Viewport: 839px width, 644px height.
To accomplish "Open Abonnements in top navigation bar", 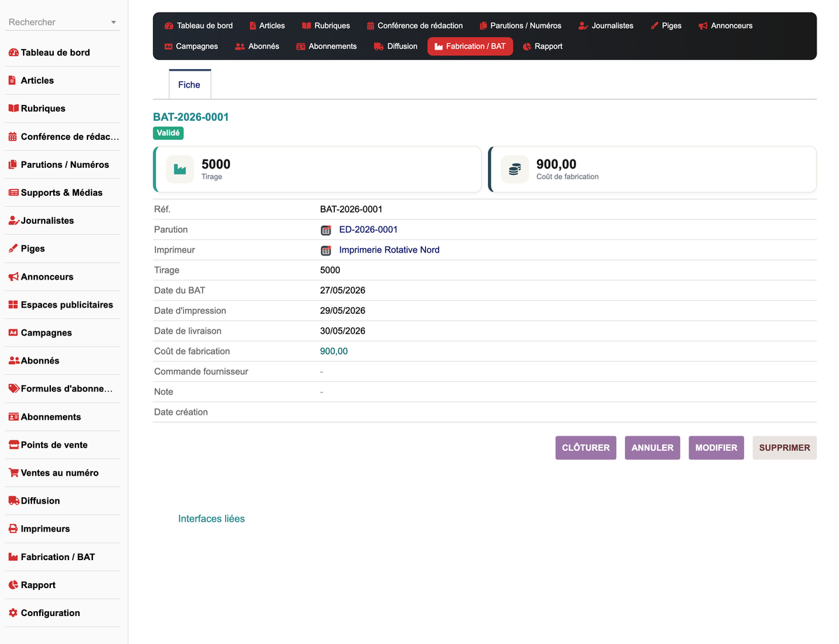I will (x=327, y=46).
